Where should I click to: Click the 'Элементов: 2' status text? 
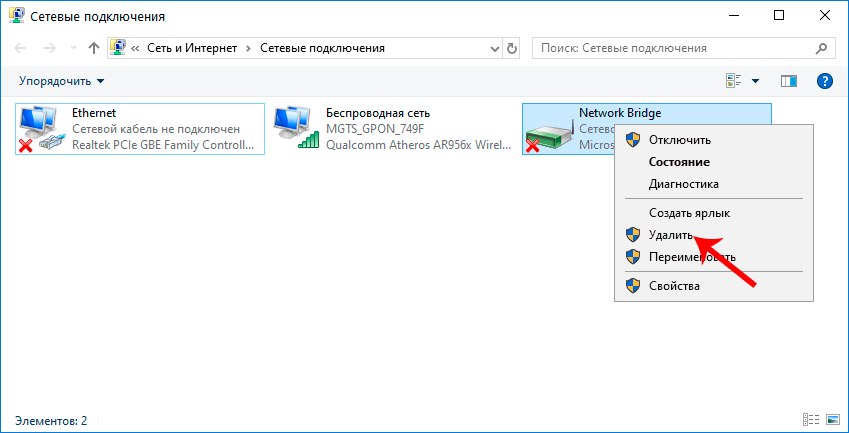[51, 421]
